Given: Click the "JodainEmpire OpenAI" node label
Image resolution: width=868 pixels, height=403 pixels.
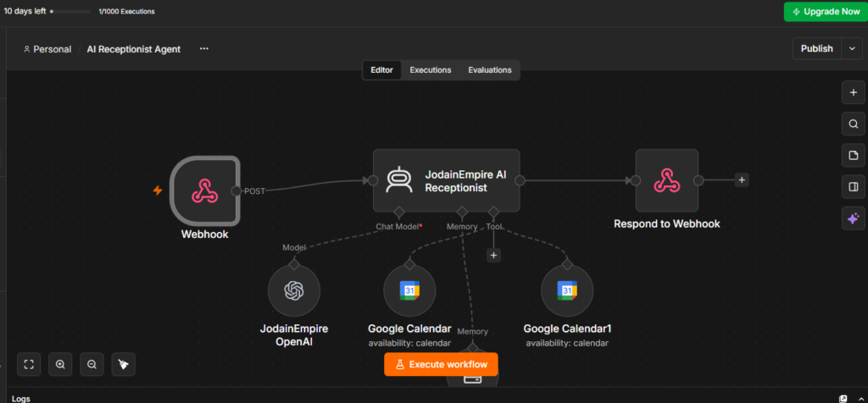Looking at the screenshot, I should pos(294,335).
